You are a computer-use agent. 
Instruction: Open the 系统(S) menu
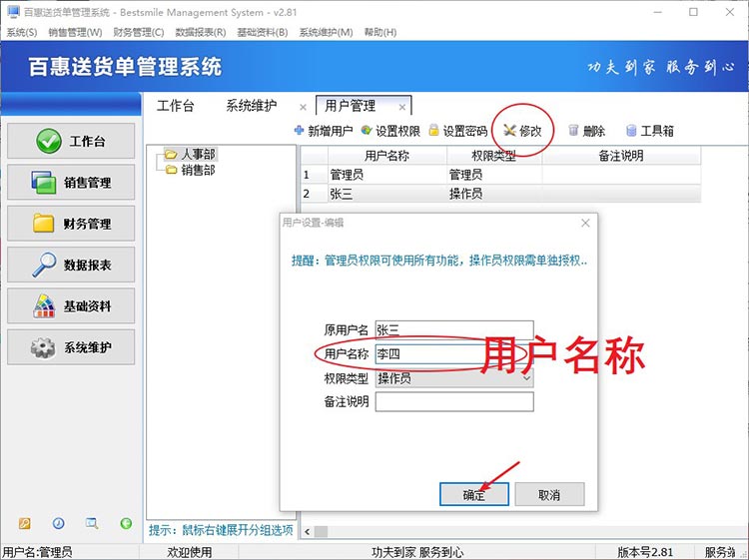pyautogui.click(x=22, y=32)
